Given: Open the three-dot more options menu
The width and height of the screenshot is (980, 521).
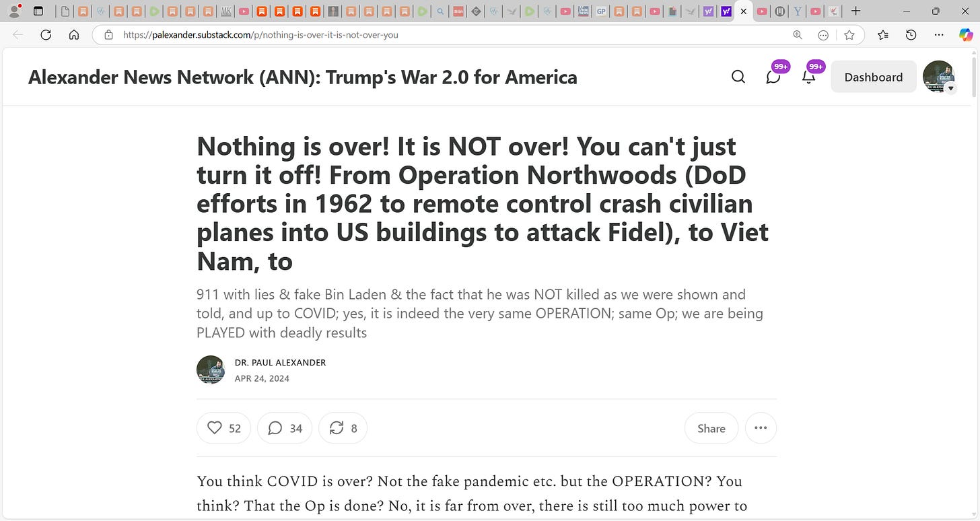Looking at the screenshot, I should click(x=761, y=428).
